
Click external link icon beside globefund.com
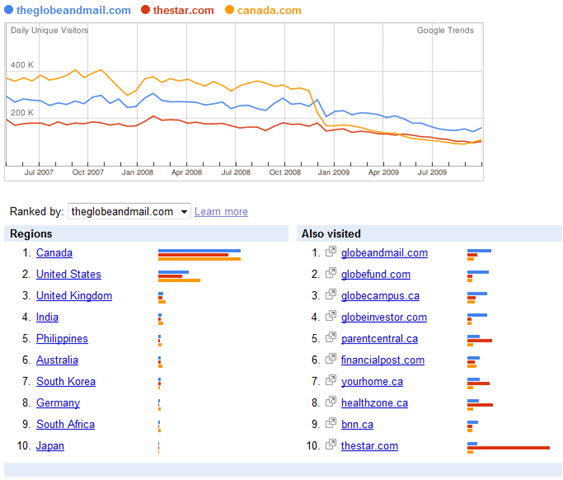point(331,273)
